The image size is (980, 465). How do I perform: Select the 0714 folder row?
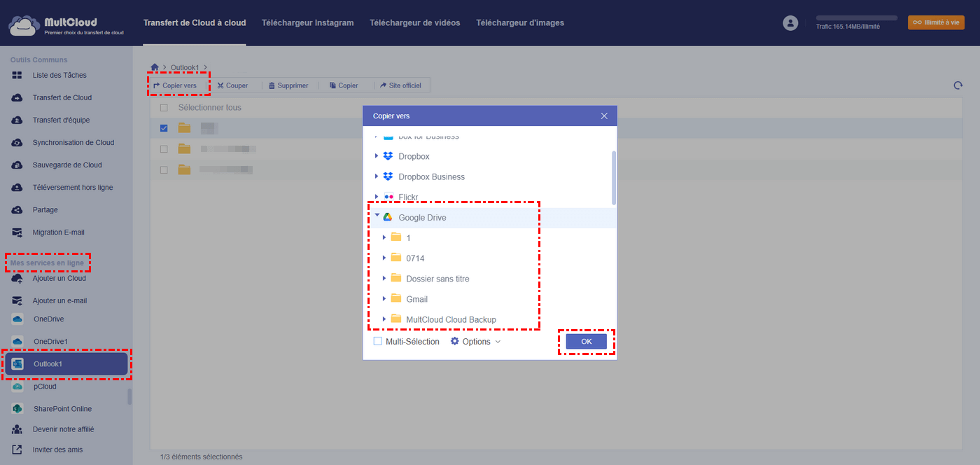[x=489, y=258]
